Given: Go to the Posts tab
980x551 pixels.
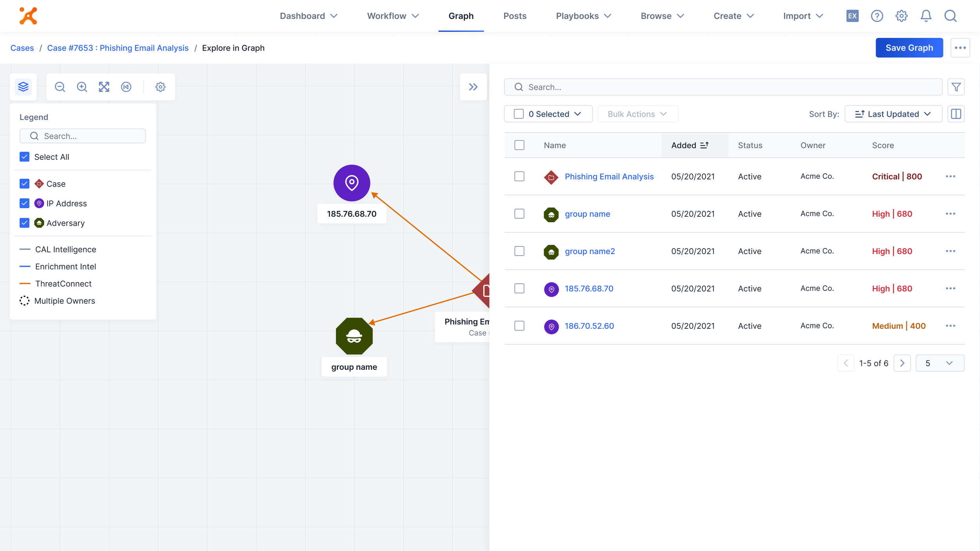Looking at the screenshot, I should [515, 16].
